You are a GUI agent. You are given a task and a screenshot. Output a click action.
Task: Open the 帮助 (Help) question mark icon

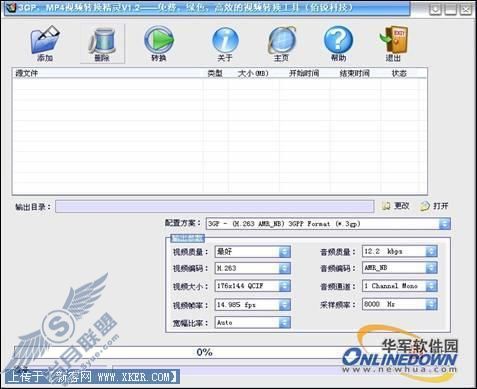click(x=338, y=43)
